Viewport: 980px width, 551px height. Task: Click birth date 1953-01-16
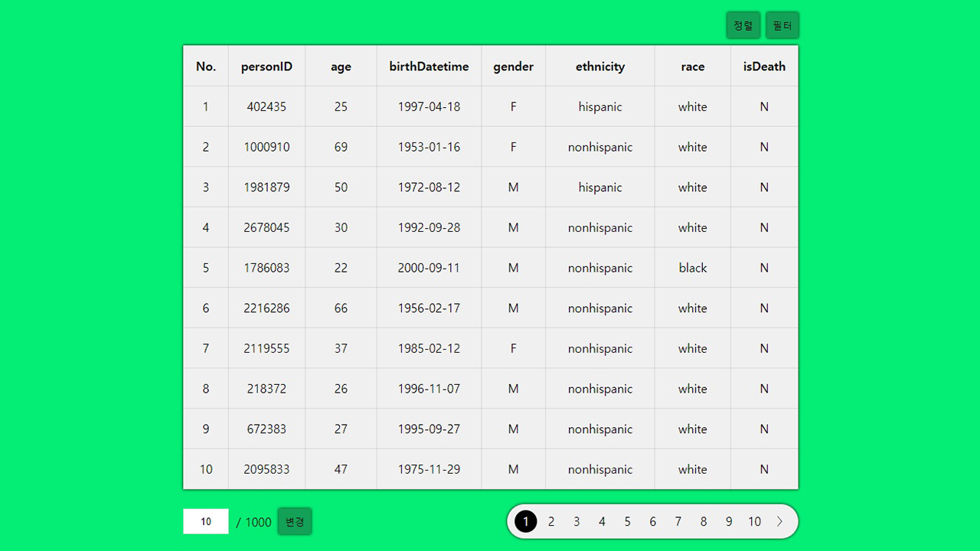click(x=429, y=147)
